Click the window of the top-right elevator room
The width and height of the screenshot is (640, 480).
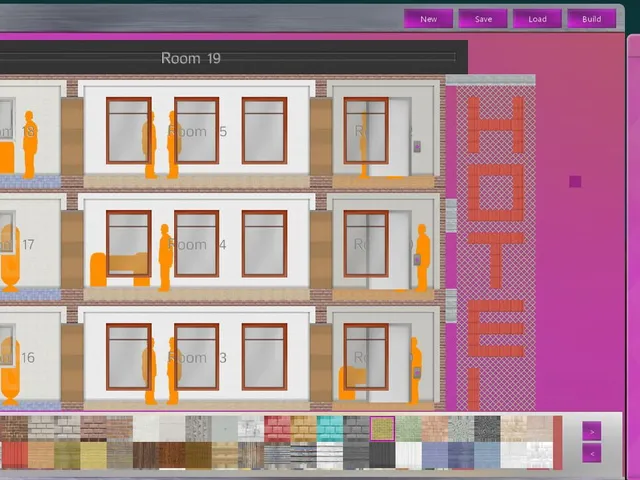point(366,131)
